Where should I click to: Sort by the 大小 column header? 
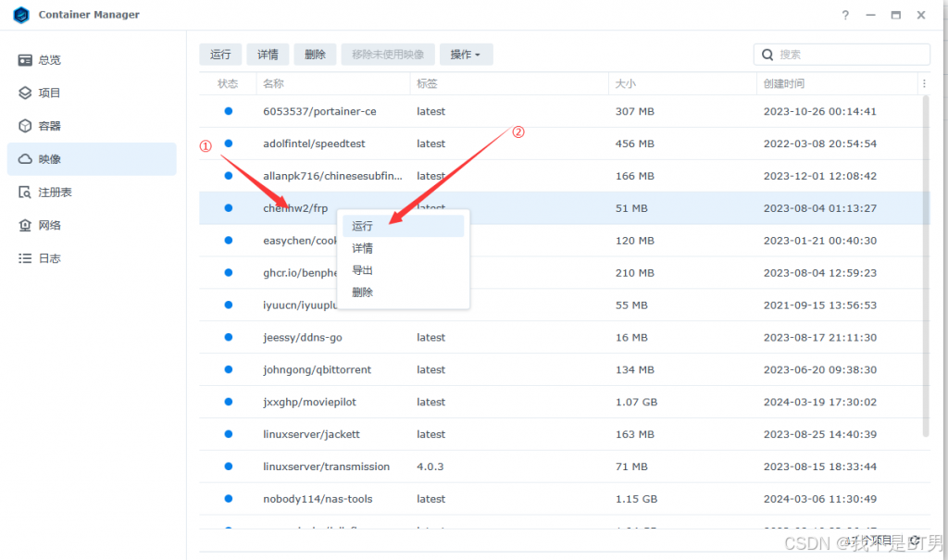682,83
